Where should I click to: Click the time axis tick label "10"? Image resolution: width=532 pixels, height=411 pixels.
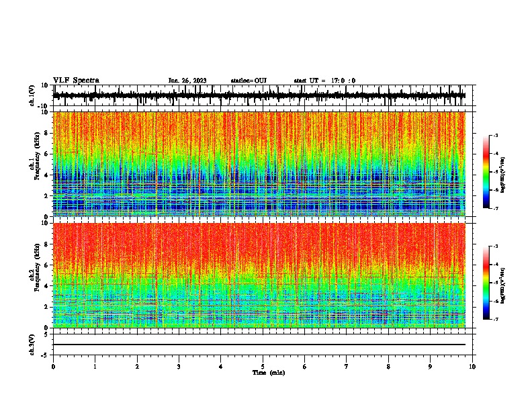click(x=472, y=367)
